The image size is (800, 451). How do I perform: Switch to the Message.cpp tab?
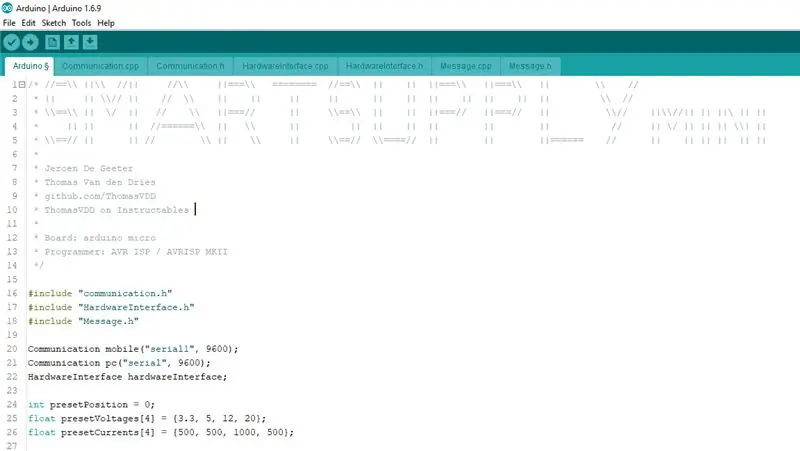[465, 66]
